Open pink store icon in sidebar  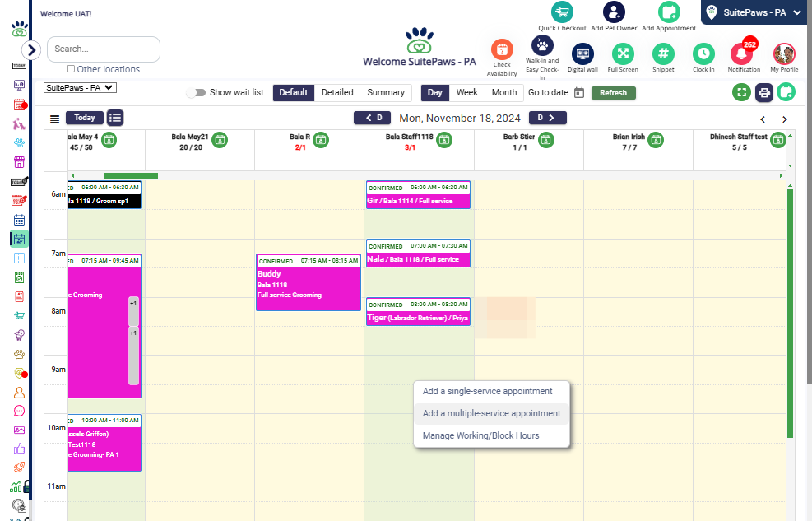coord(19,162)
